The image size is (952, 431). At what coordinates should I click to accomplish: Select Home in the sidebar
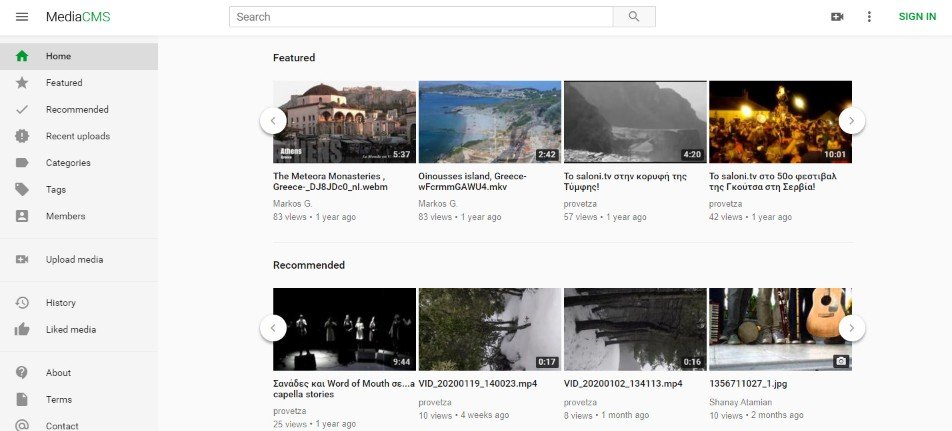pyautogui.click(x=79, y=56)
